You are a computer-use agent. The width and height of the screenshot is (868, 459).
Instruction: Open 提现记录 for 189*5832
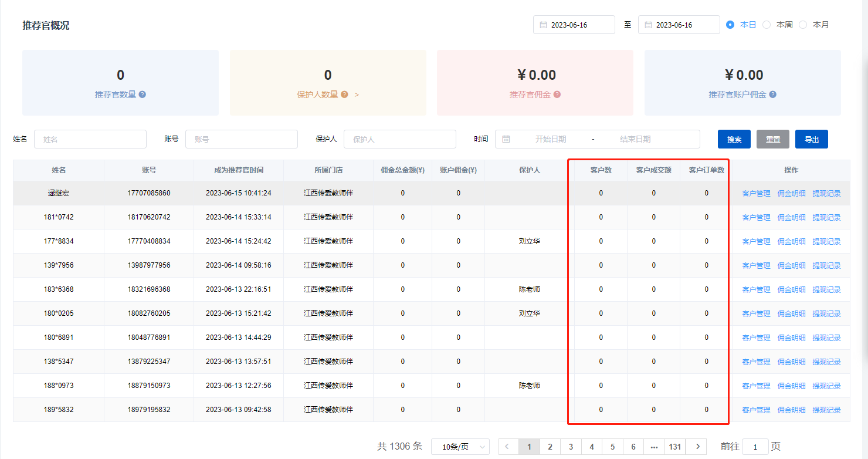click(x=826, y=410)
